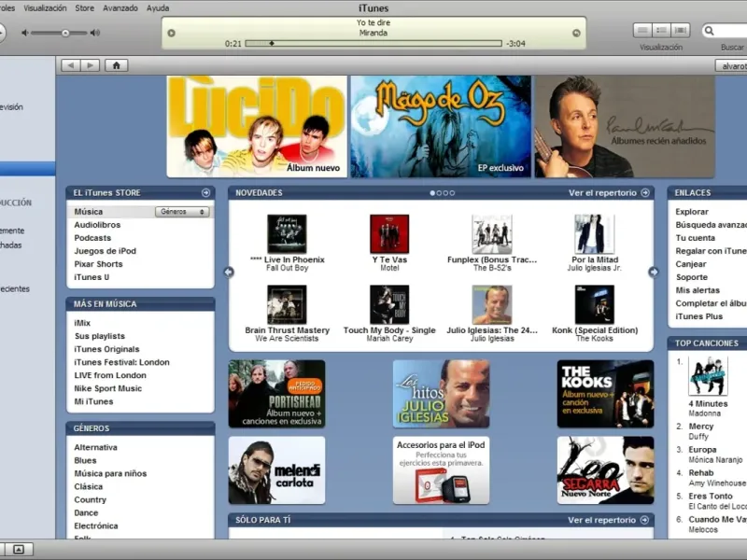Click the low volume speaker icon
Image resolution: width=747 pixels, height=560 pixels.
[x=25, y=33]
